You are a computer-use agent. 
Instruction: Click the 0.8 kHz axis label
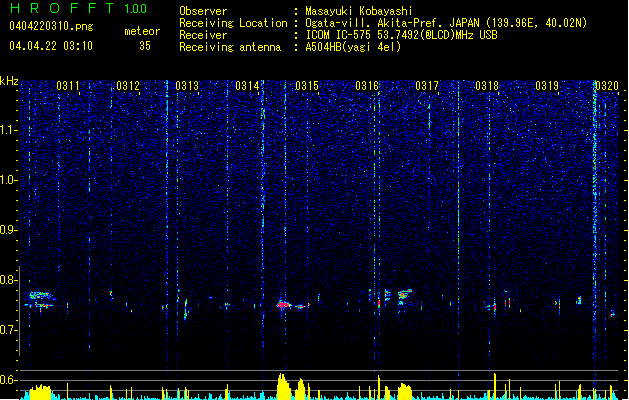coord(9,280)
